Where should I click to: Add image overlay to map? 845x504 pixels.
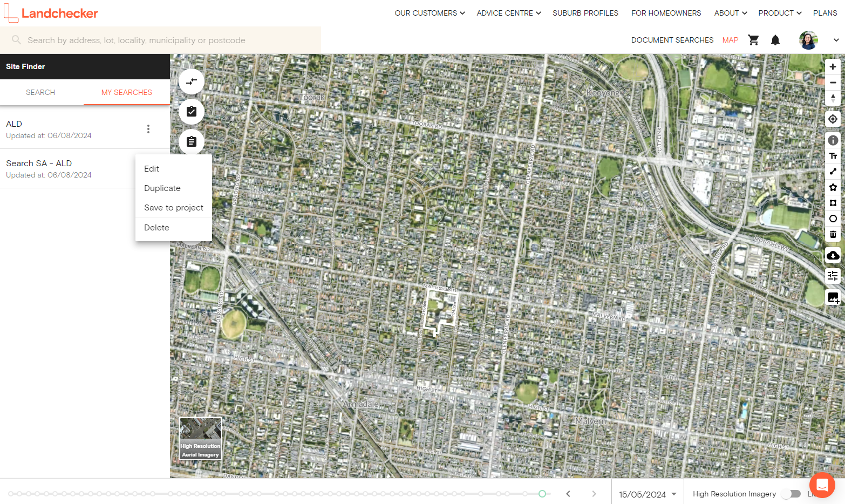coord(833,297)
